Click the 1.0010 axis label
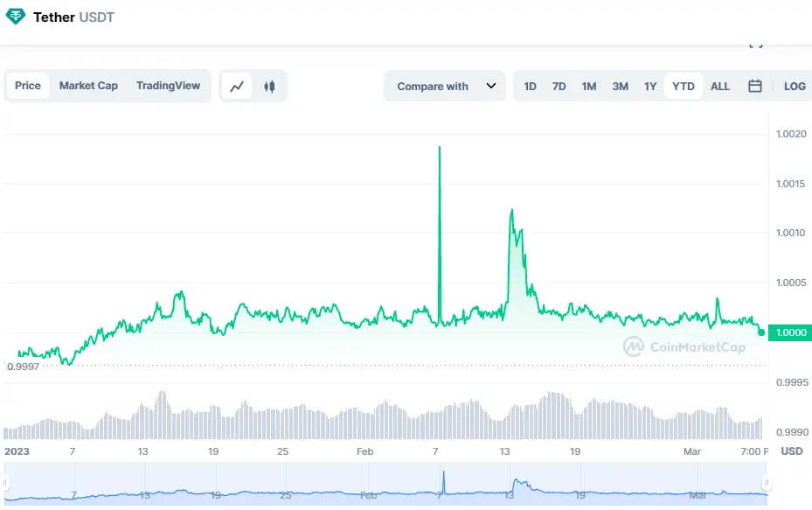 (791, 233)
